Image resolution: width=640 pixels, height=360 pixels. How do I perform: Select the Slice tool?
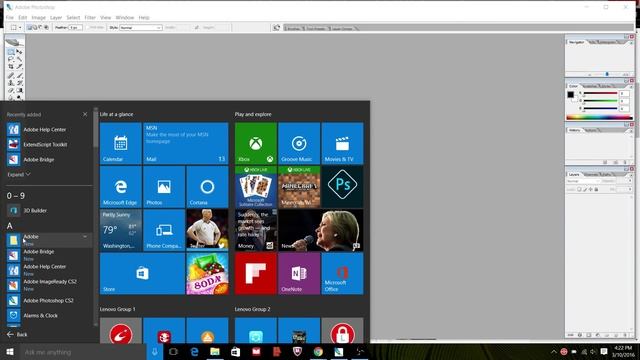(19, 67)
